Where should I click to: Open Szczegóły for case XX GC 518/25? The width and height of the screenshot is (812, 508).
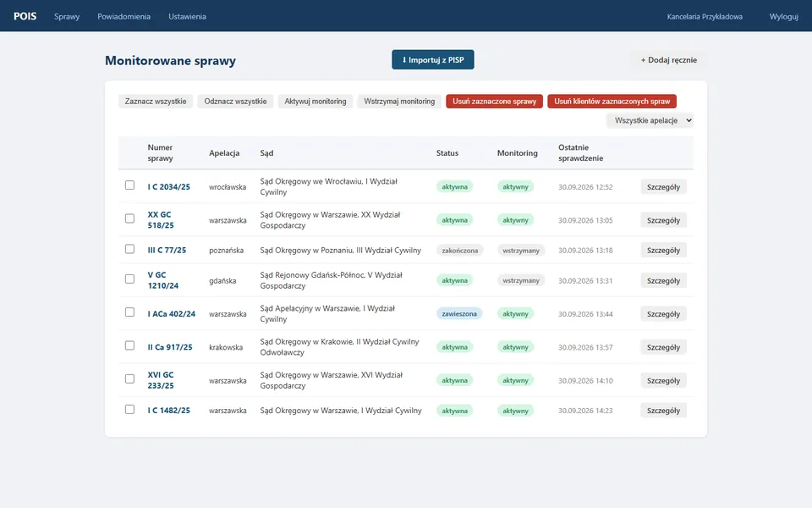[x=663, y=220]
